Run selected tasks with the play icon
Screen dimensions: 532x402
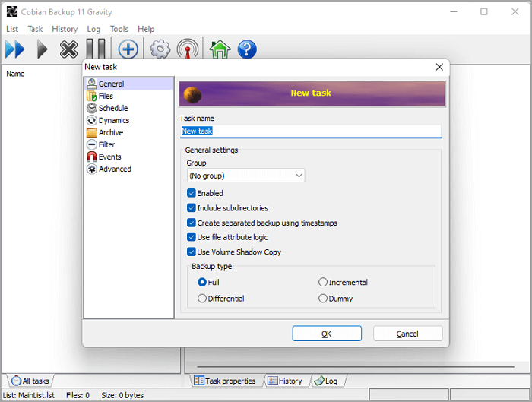pyautogui.click(x=42, y=49)
